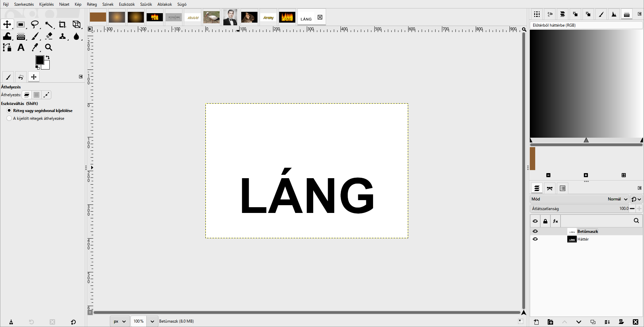Open the Réteg menu

pyautogui.click(x=92, y=4)
